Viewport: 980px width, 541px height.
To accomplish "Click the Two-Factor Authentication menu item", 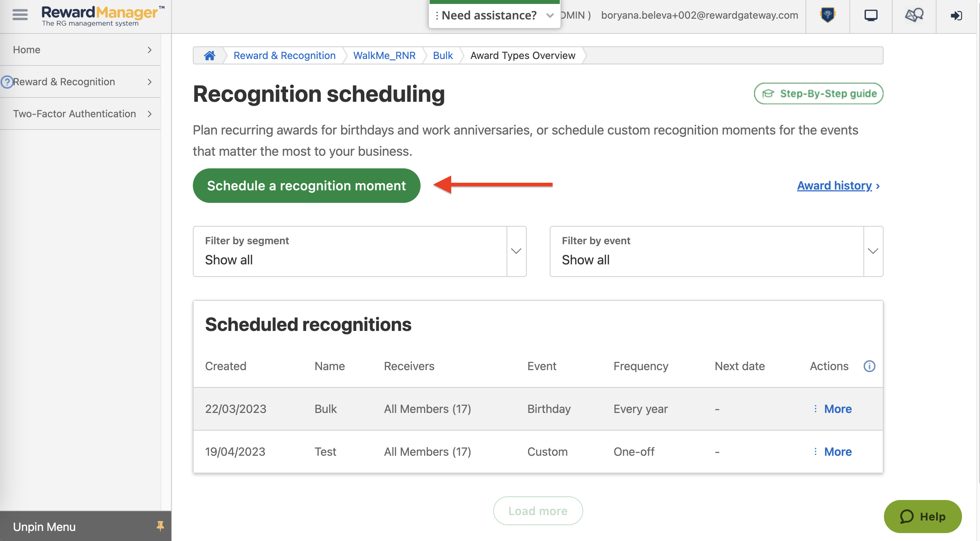I will (74, 113).
